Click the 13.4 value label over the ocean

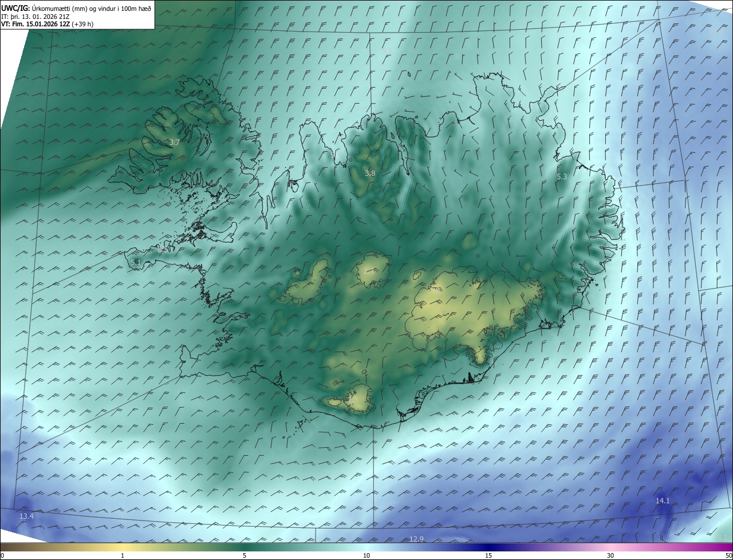[26, 516]
